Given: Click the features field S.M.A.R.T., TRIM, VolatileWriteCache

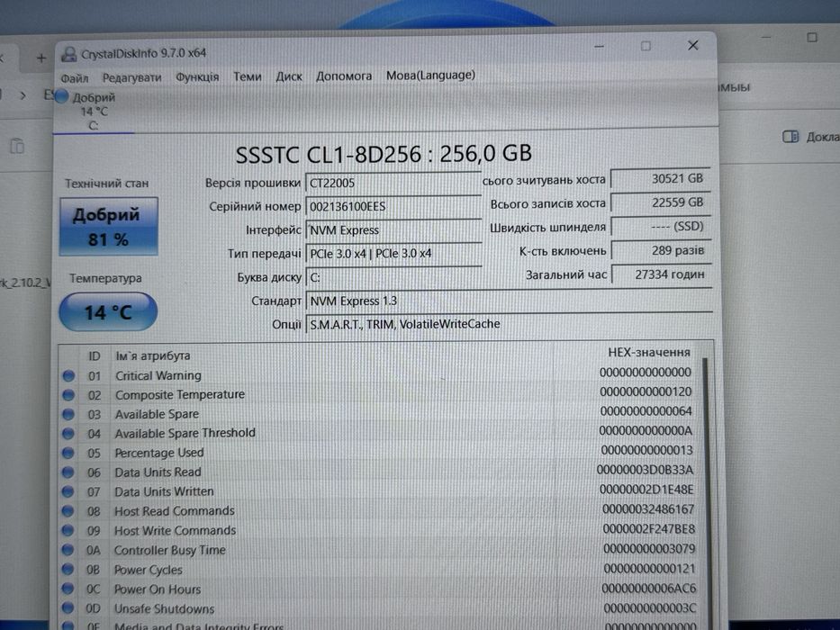Looking at the screenshot, I should (509, 324).
